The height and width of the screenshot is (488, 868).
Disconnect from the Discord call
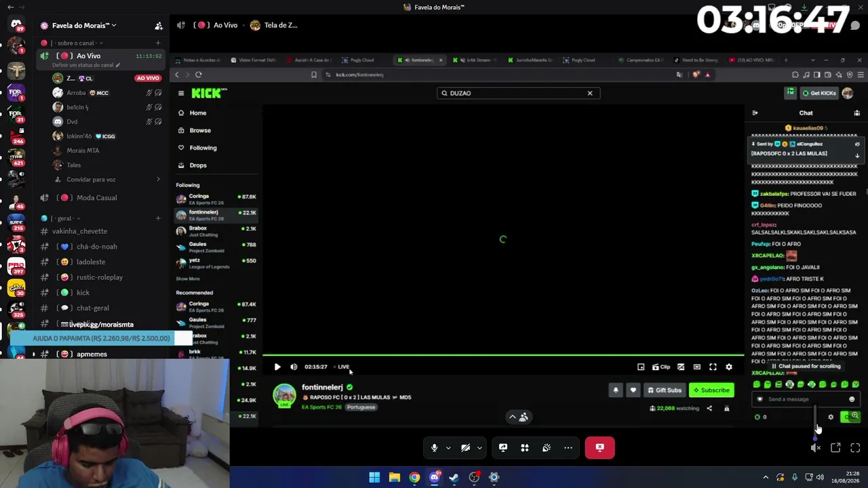(x=599, y=448)
